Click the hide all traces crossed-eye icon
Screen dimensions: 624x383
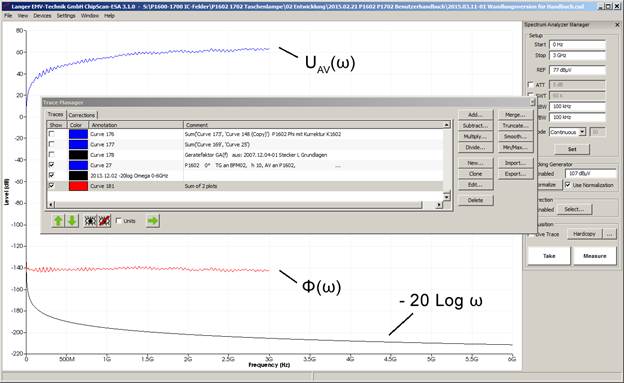point(104,221)
